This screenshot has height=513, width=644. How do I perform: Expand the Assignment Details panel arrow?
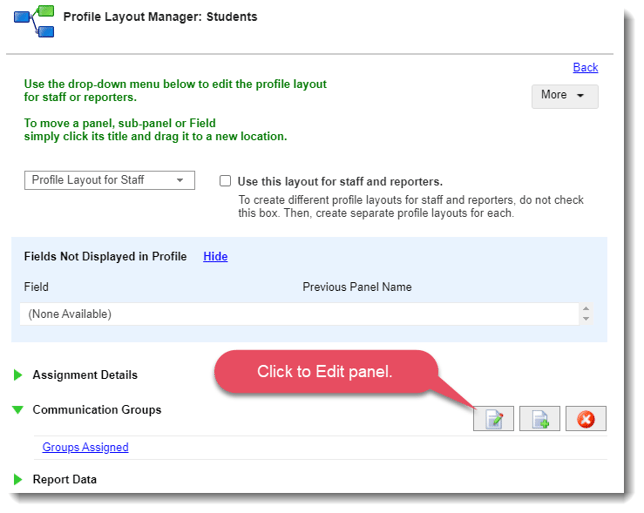(18, 376)
